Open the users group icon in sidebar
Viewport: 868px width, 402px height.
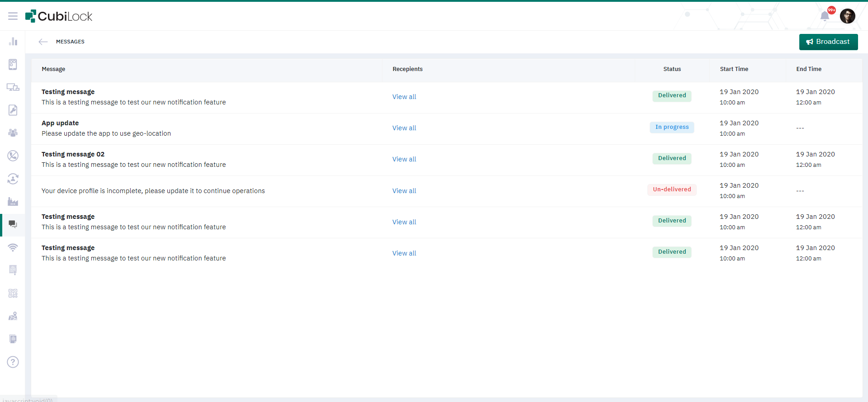[x=13, y=133]
